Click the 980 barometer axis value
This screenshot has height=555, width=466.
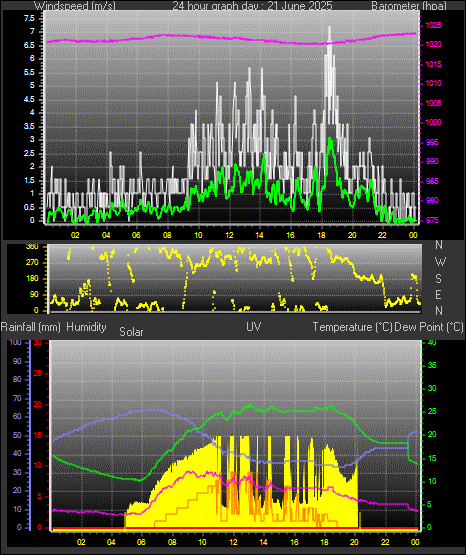click(x=432, y=200)
